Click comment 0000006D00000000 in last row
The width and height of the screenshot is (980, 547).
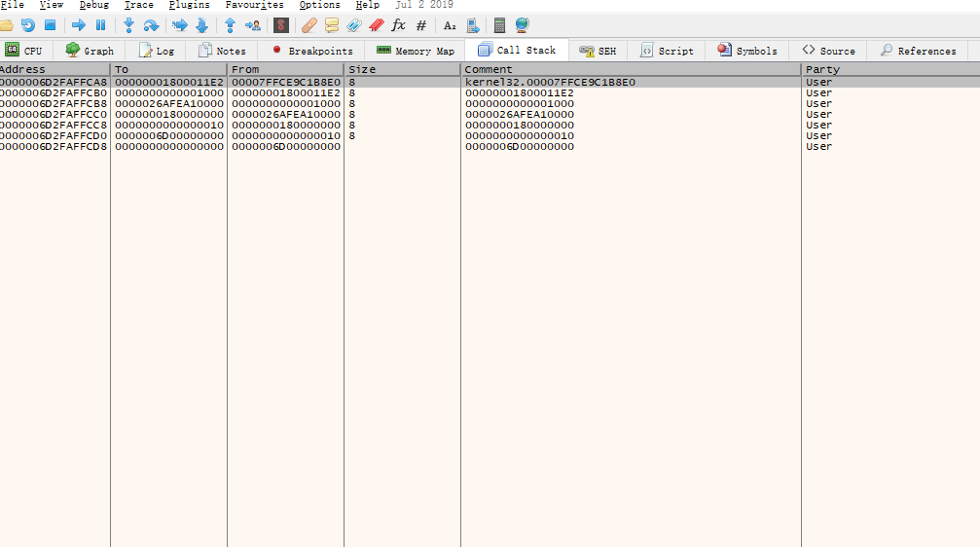click(x=520, y=146)
